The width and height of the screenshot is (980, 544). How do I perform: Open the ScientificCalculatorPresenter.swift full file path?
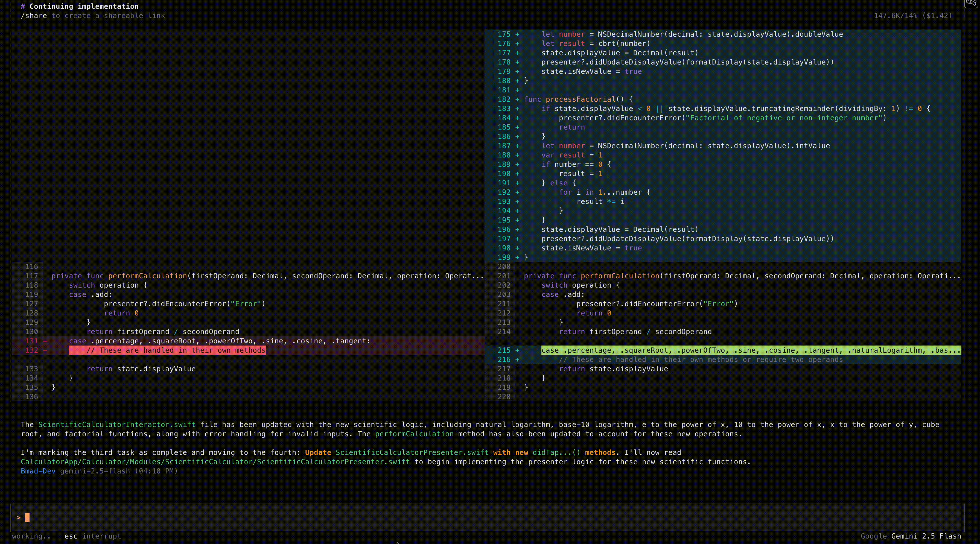tap(215, 462)
